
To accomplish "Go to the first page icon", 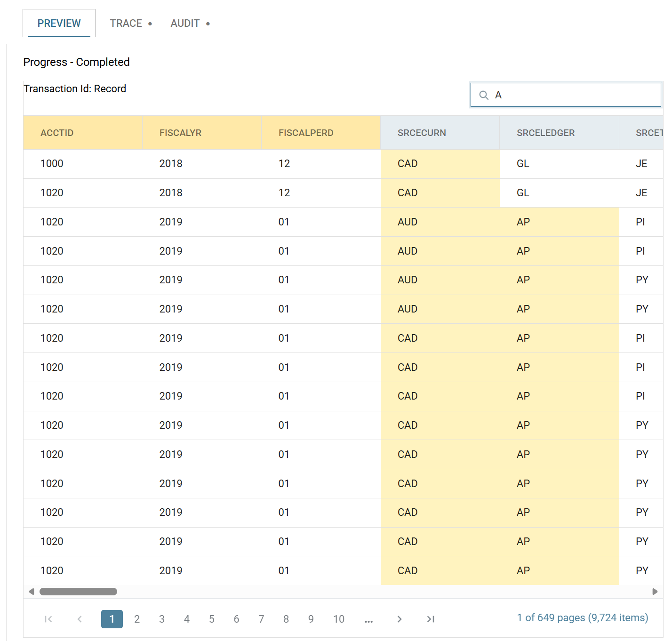I will click(48, 619).
